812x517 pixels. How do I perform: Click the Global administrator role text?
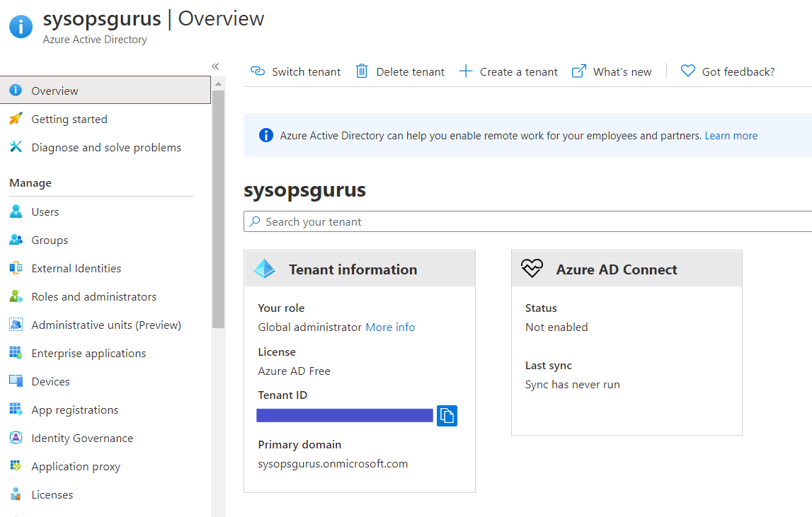coord(309,327)
